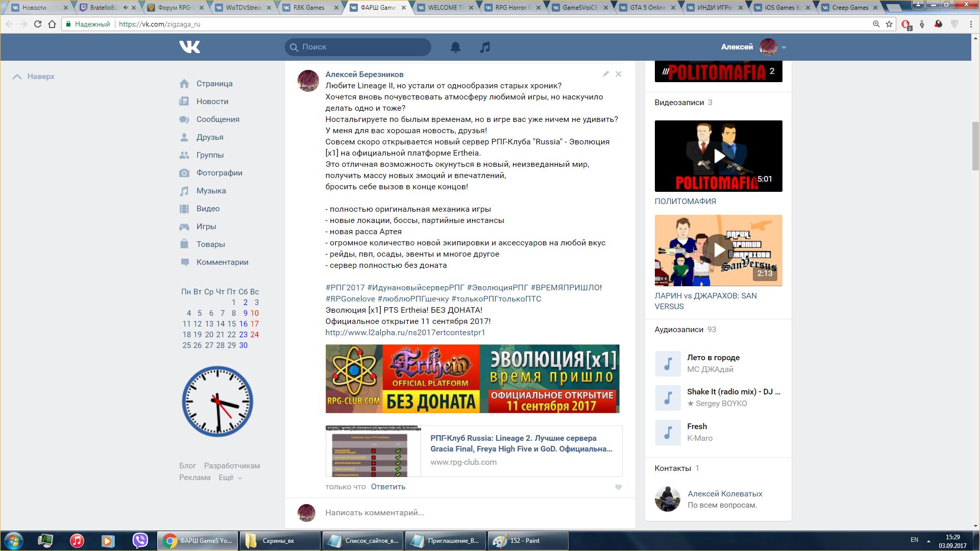This screenshot has width=980, height=551.
Task: Edit the post with pencil icon
Action: (605, 74)
